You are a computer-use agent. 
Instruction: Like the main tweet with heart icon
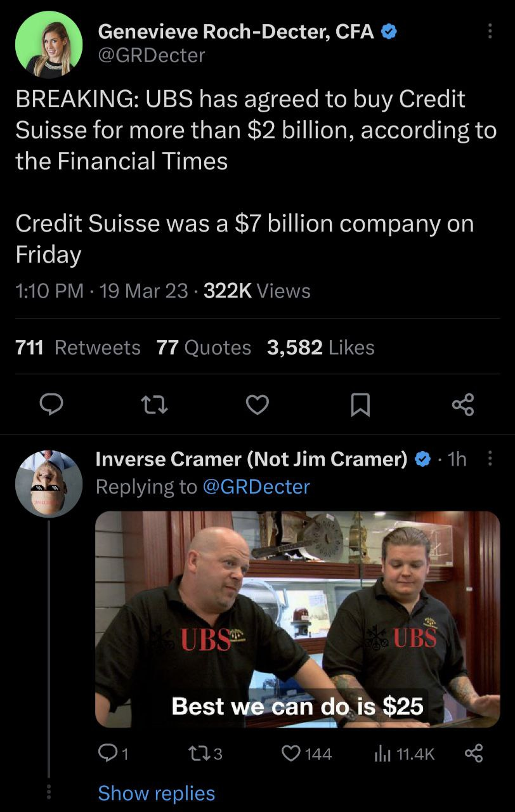pyautogui.click(x=257, y=404)
